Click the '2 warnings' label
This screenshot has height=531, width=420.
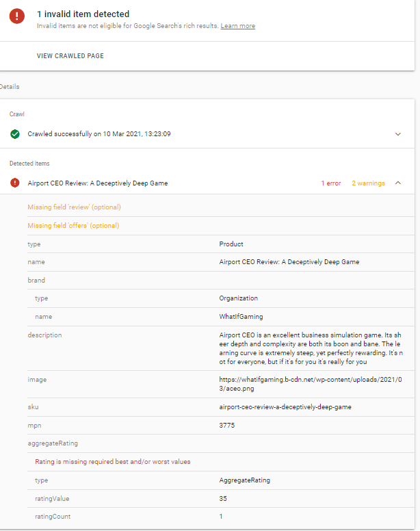pyautogui.click(x=368, y=183)
